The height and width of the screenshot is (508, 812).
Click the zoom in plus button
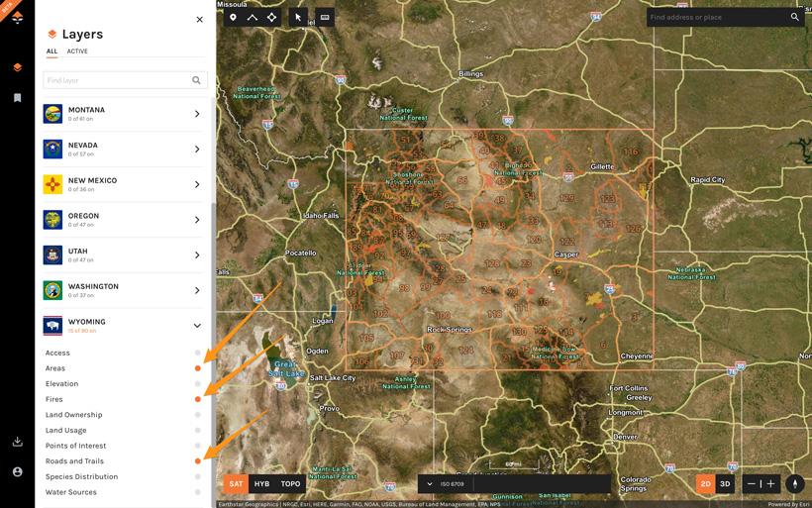(x=770, y=484)
